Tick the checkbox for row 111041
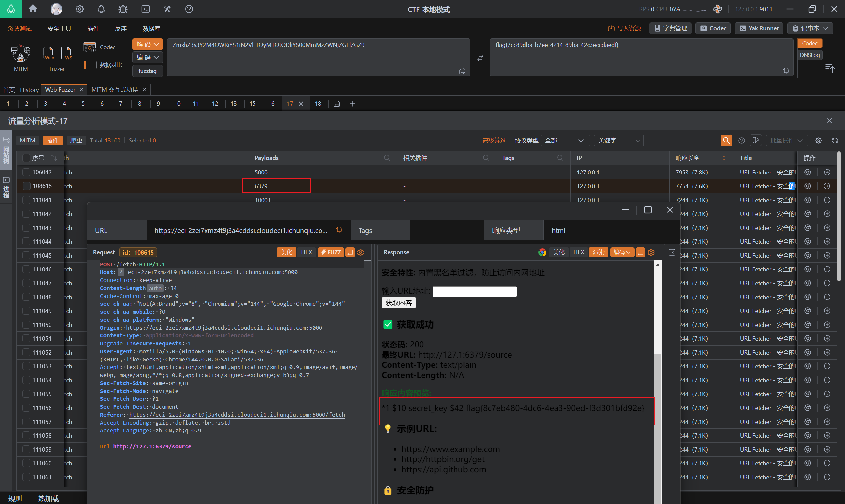Viewport: 845px width, 504px height. [x=26, y=200]
